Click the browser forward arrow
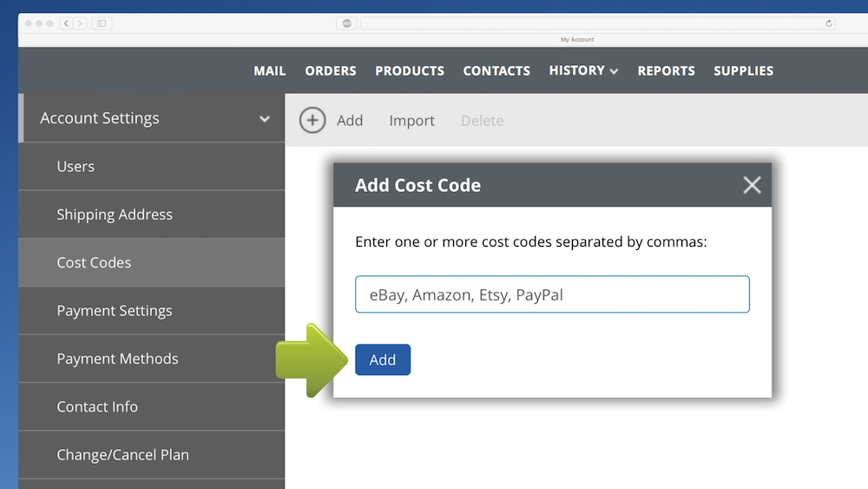The image size is (868, 489). (x=80, y=23)
